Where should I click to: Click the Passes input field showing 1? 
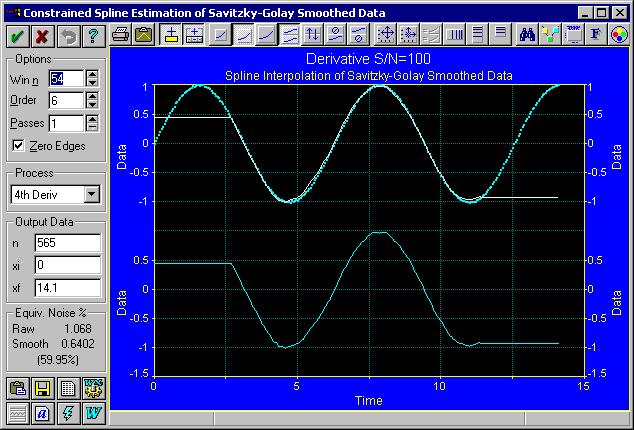66,123
